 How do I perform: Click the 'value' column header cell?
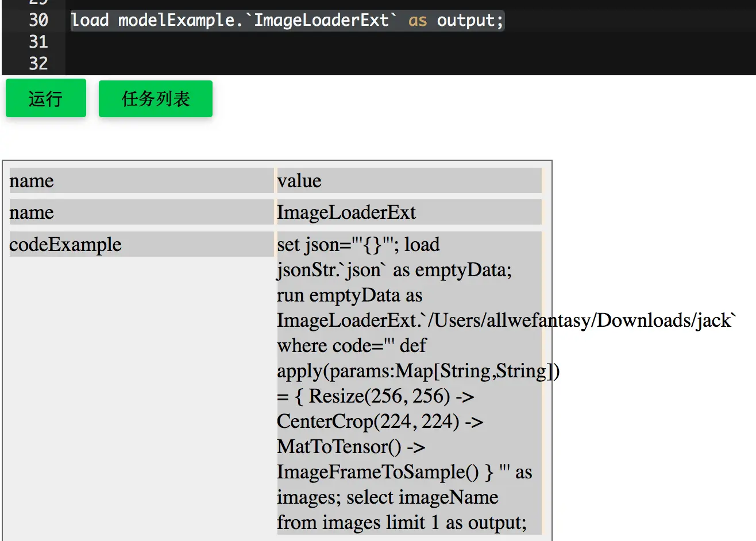pyautogui.click(x=409, y=180)
